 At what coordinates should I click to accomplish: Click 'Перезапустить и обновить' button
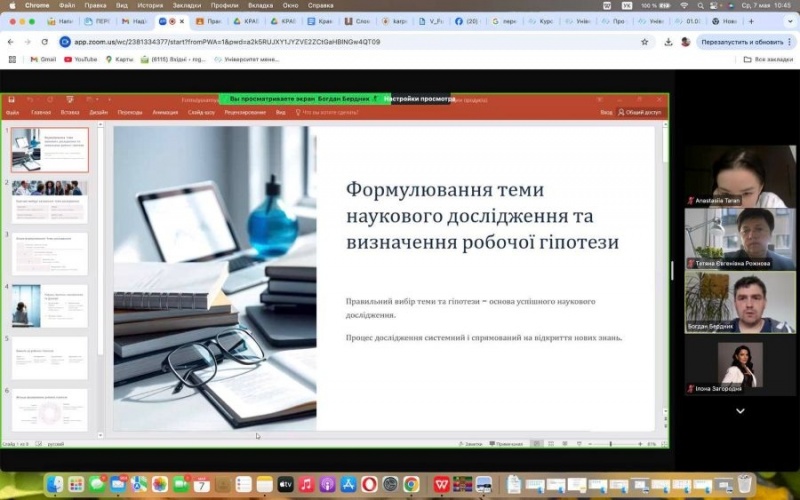(x=742, y=42)
